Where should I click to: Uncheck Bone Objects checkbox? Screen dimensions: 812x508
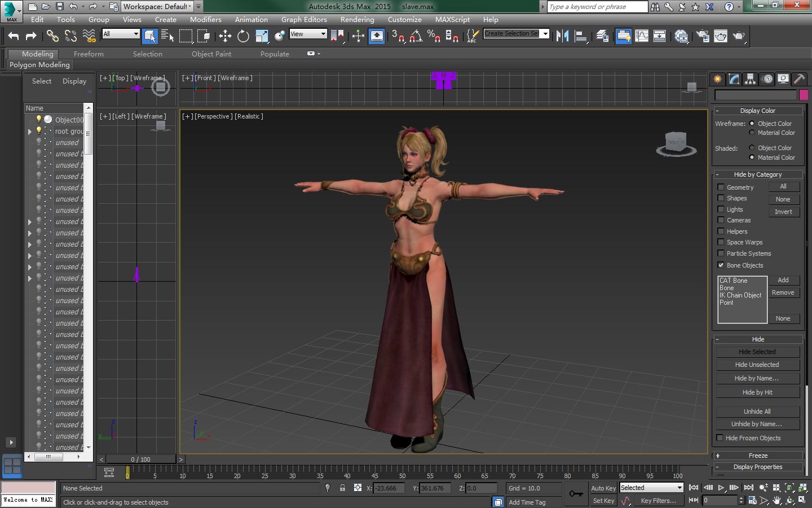pyautogui.click(x=721, y=265)
